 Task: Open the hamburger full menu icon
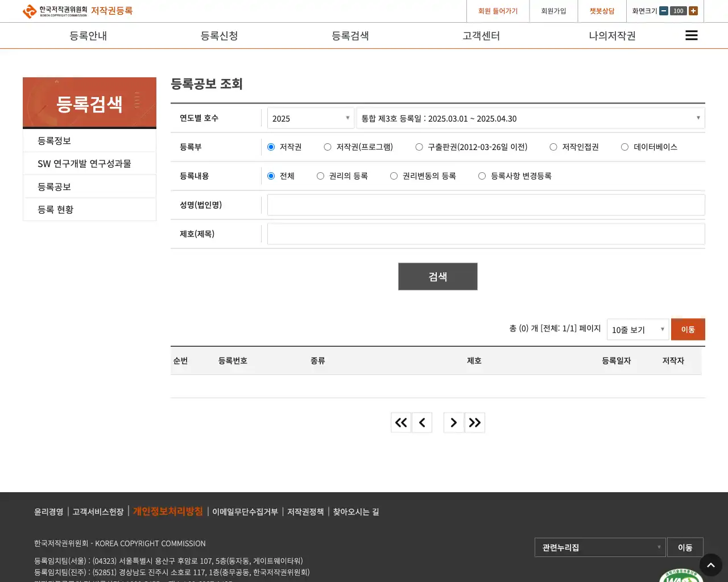tap(691, 35)
